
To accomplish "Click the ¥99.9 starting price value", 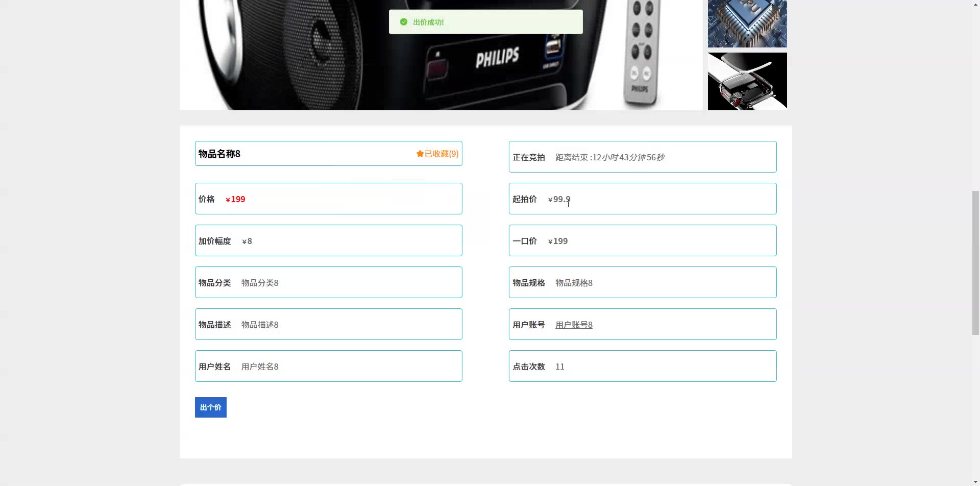I will [x=559, y=199].
